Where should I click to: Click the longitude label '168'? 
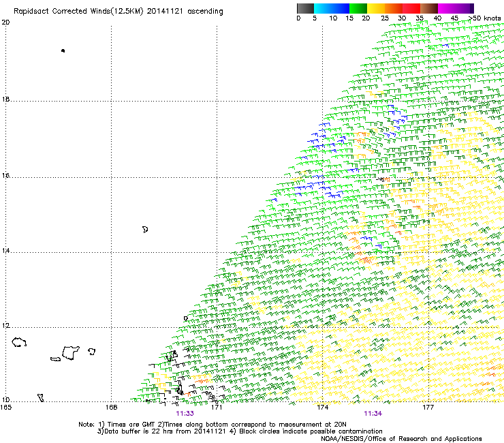(x=111, y=408)
